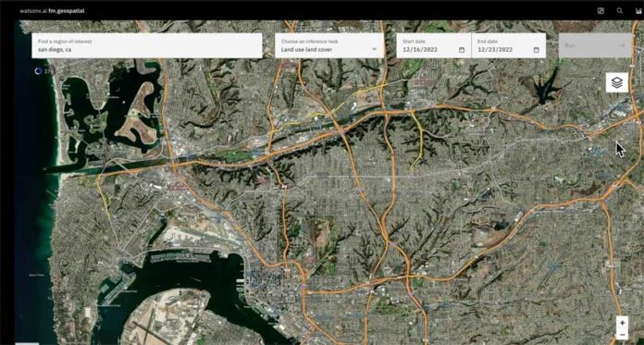
Task: Click the arrow on the Run button
Action: click(x=622, y=45)
